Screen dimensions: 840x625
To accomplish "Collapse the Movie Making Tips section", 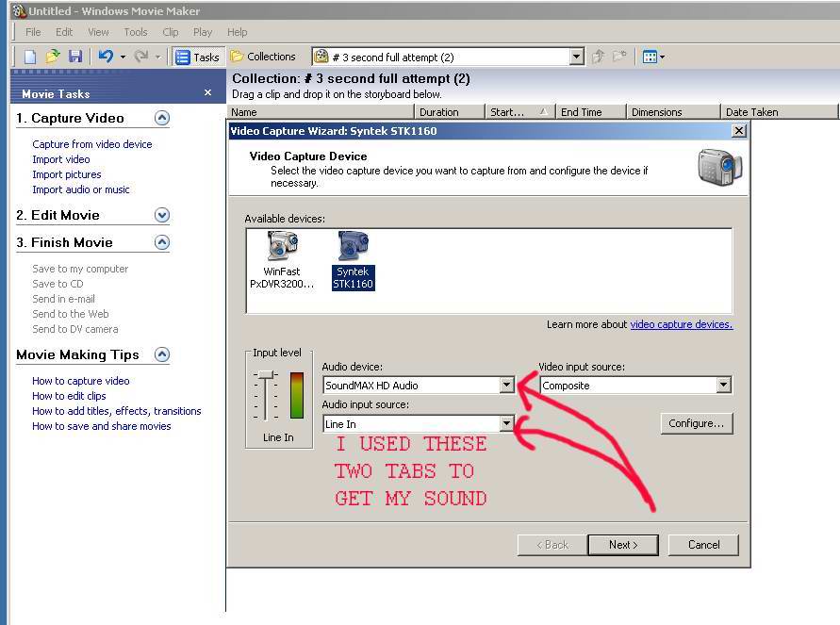I will pos(162,354).
